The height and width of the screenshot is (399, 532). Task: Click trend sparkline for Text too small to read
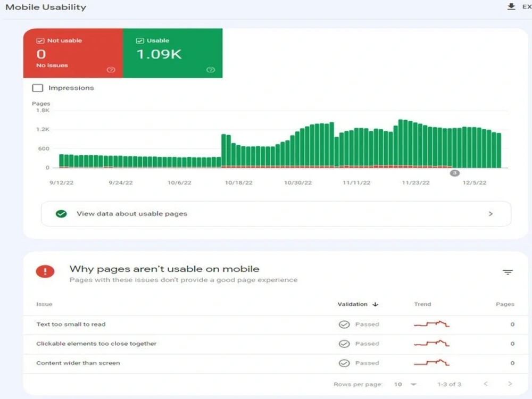click(431, 324)
